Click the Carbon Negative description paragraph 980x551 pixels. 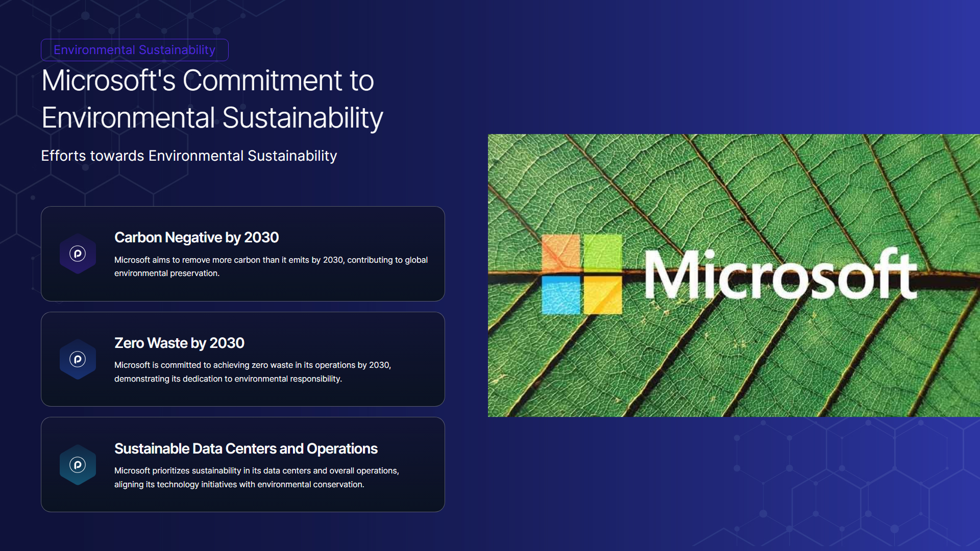pyautogui.click(x=271, y=266)
